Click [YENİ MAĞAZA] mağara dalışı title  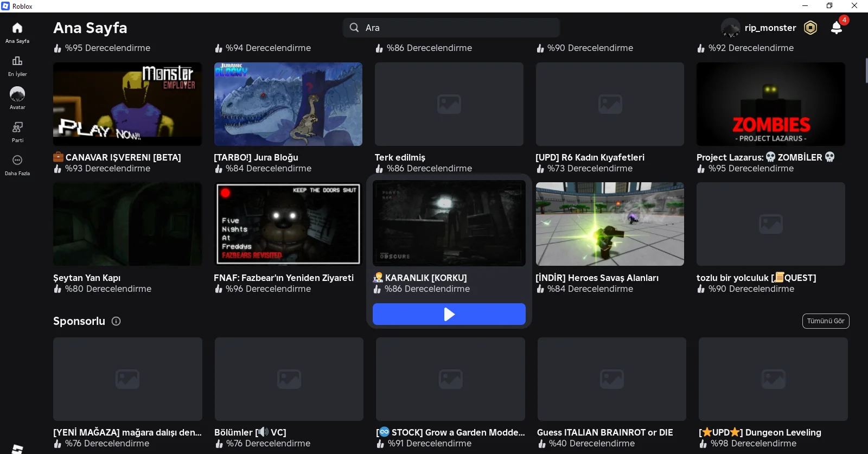tap(127, 432)
